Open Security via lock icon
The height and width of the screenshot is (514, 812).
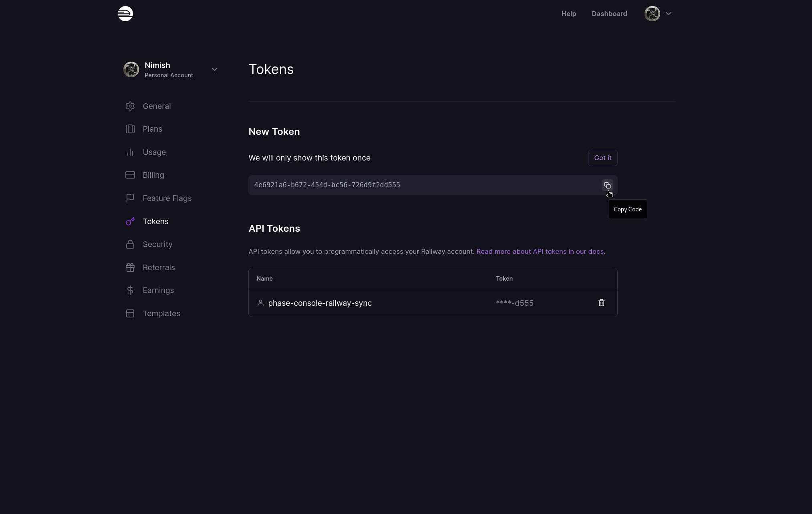(130, 244)
